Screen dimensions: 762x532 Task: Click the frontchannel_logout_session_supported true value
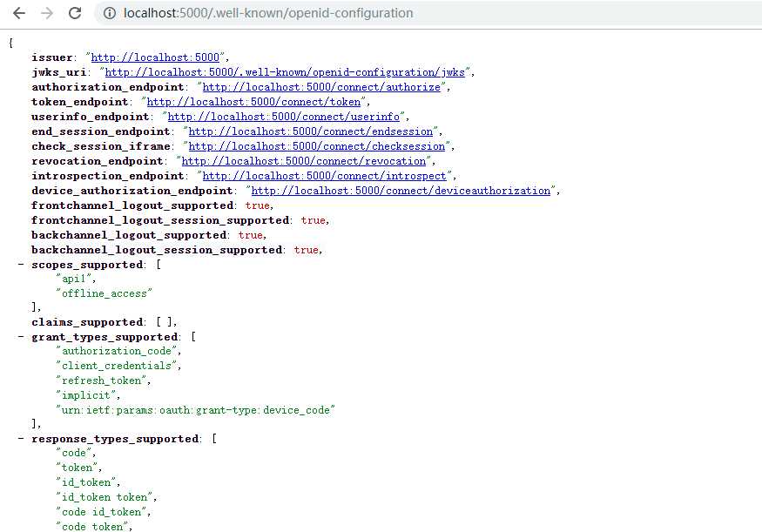[313, 220]
